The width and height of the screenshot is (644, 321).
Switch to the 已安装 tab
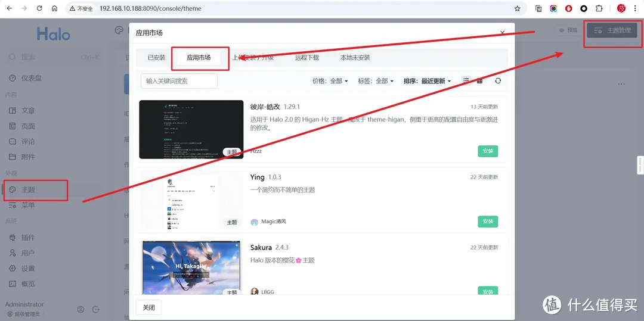click(156, 57)
